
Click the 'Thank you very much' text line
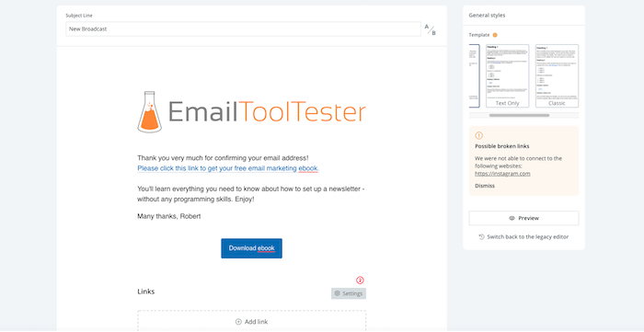pos(223,158)
